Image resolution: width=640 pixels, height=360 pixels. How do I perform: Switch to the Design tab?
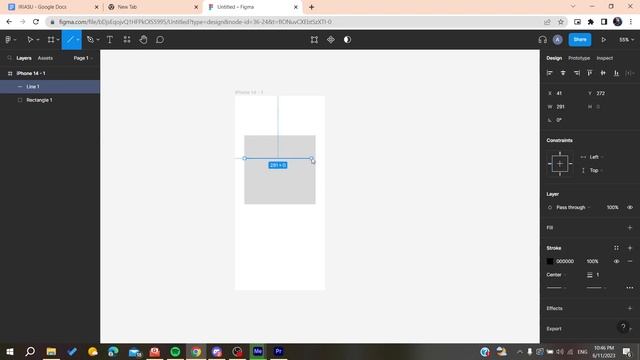point(554,58)
